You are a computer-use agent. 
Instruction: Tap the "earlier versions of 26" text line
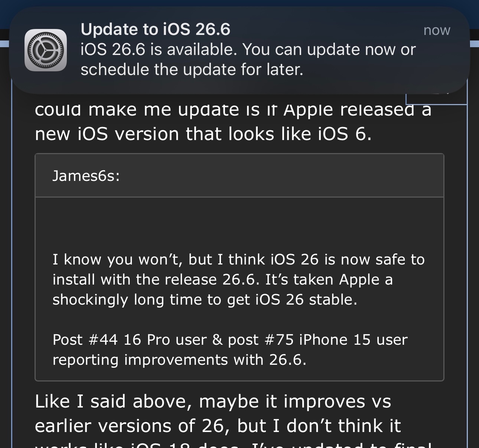218,426
